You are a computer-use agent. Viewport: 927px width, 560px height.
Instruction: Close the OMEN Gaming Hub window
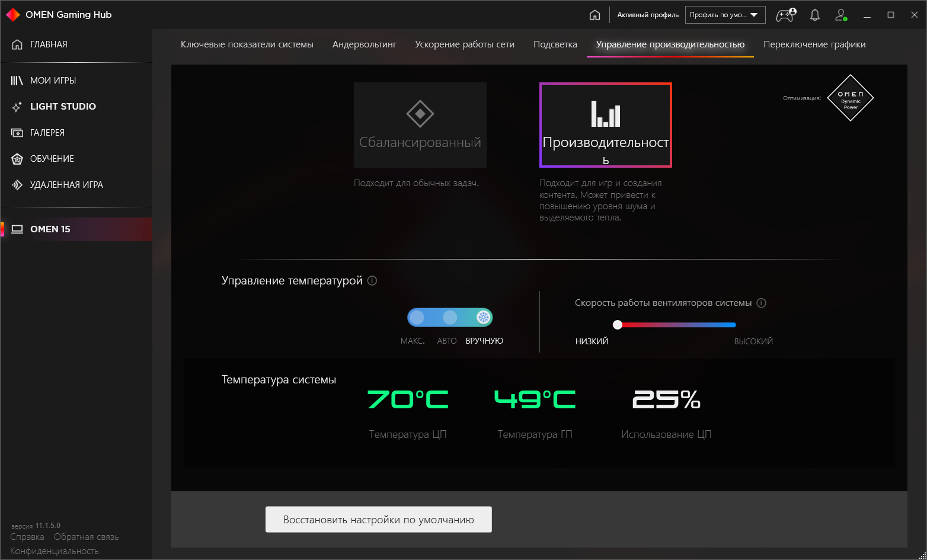(x=915, y=15)
